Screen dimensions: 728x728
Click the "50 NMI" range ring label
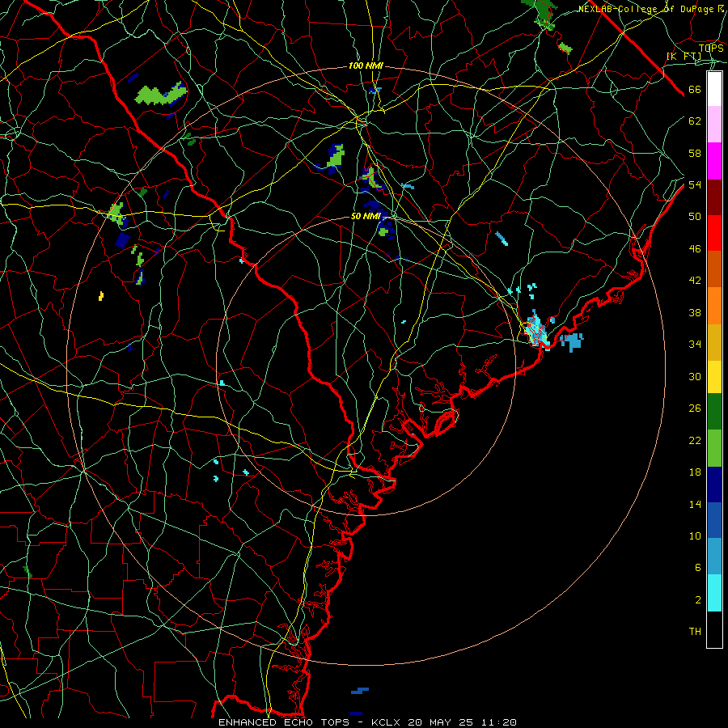point(366,216)
